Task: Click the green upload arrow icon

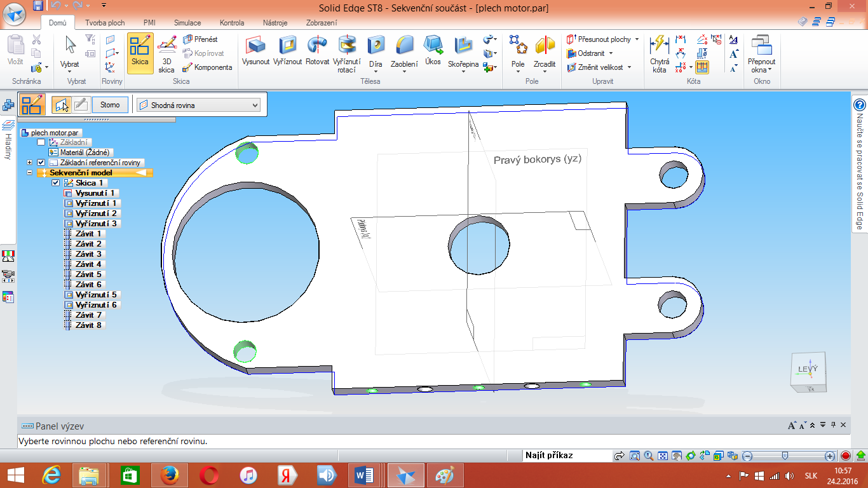Action: pos(860,456)
